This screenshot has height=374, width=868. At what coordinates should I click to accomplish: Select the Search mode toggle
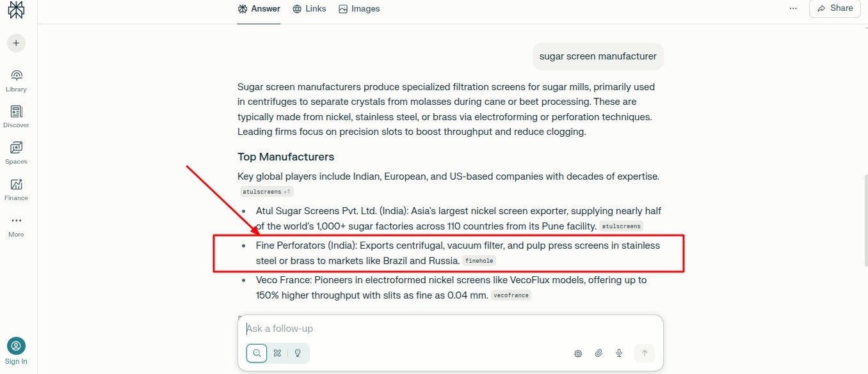point(257,353)
